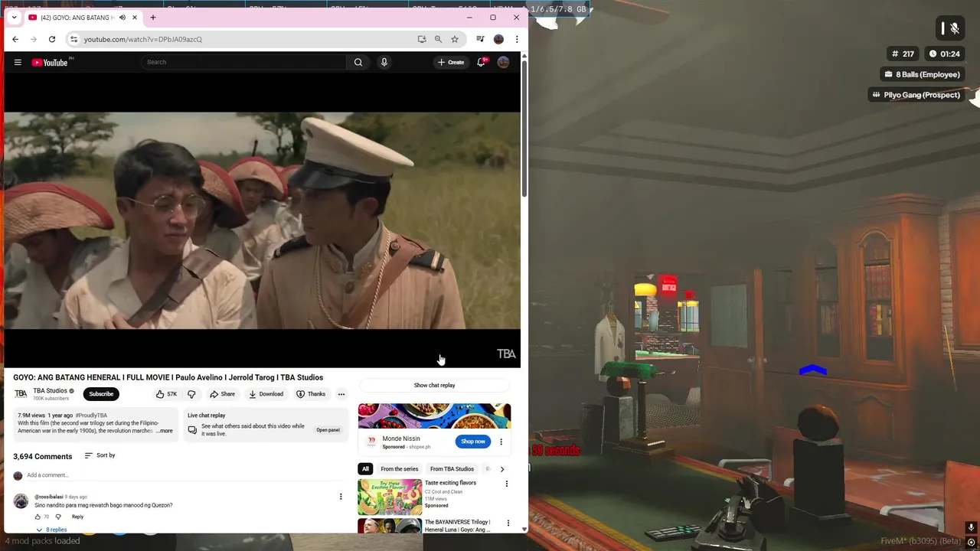Click muted microphone icon in FiveM HUD
This screenshot has width=980, height=551.
pos(955,28)
